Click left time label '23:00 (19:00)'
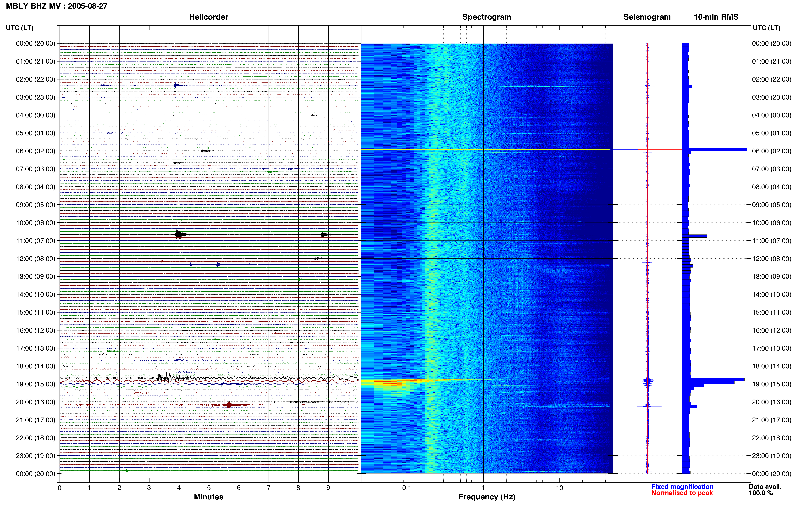 [36, 456]
